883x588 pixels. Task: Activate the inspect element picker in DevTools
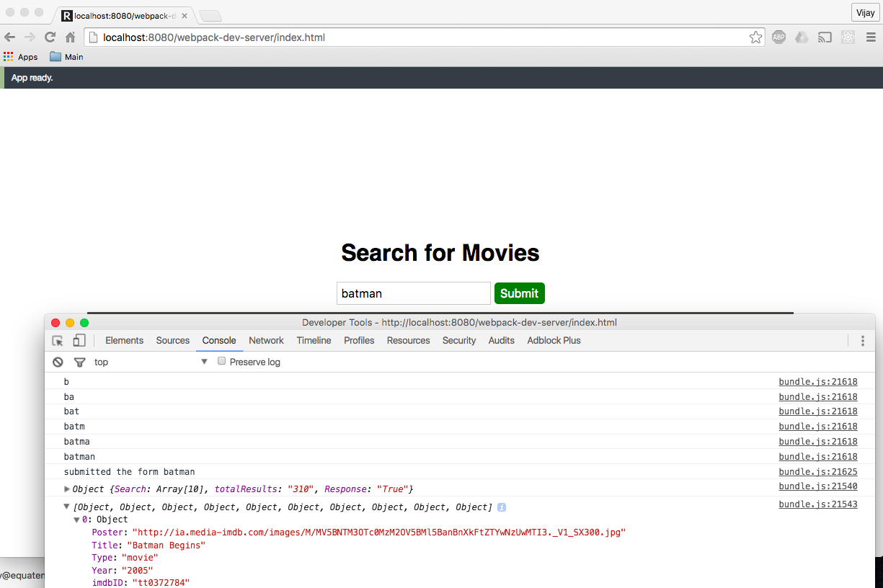58,341
